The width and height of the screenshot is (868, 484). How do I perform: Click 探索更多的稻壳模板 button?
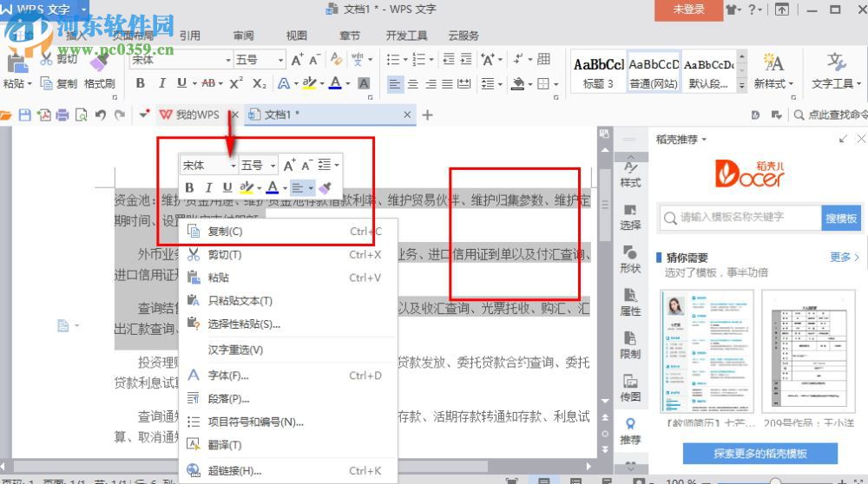pos(760,454)
